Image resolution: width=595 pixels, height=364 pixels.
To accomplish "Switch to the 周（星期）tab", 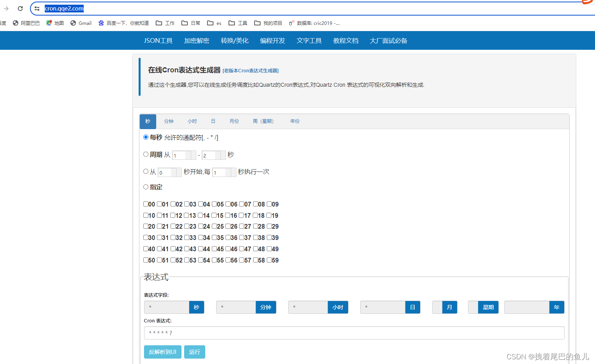I will (x=263, y=121).
